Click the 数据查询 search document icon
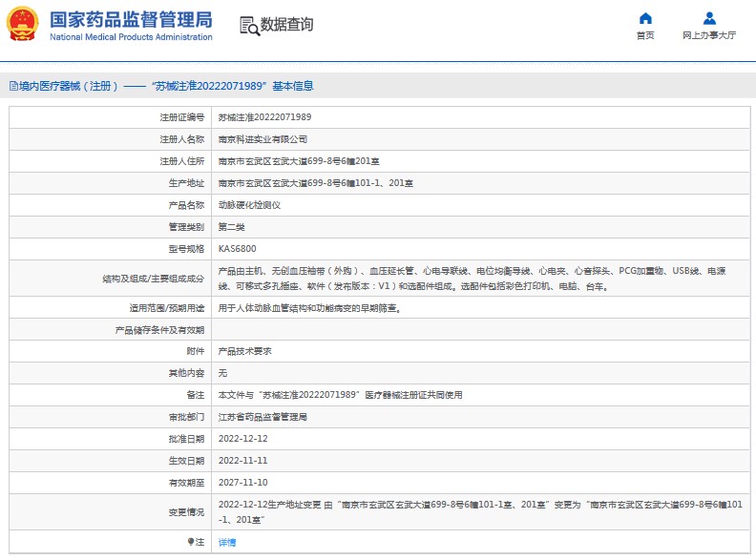The height and width of the screenshot is (560, 756). click(249, 26)
